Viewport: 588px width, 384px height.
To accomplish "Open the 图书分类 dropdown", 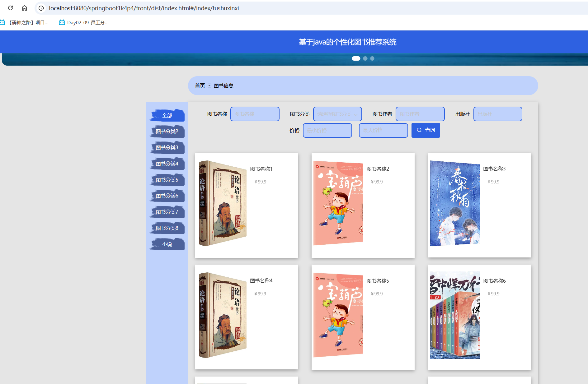I will coord(337,114).
